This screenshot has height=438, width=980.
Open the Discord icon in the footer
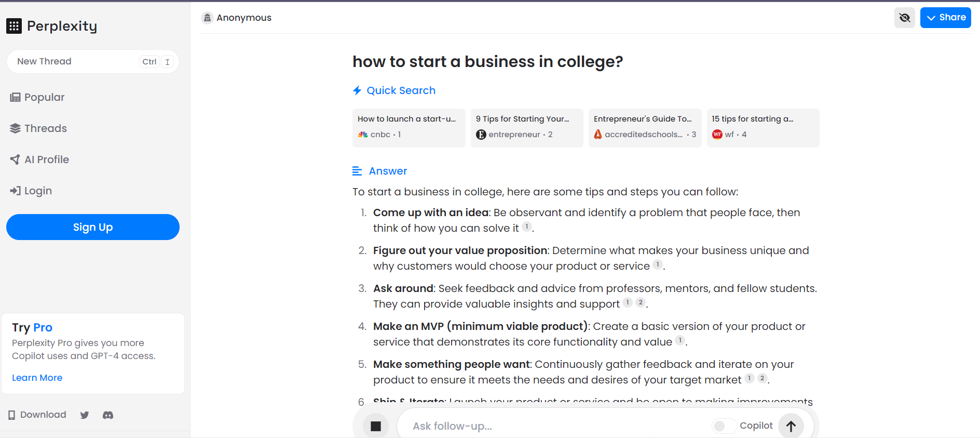tap(108, 415)
